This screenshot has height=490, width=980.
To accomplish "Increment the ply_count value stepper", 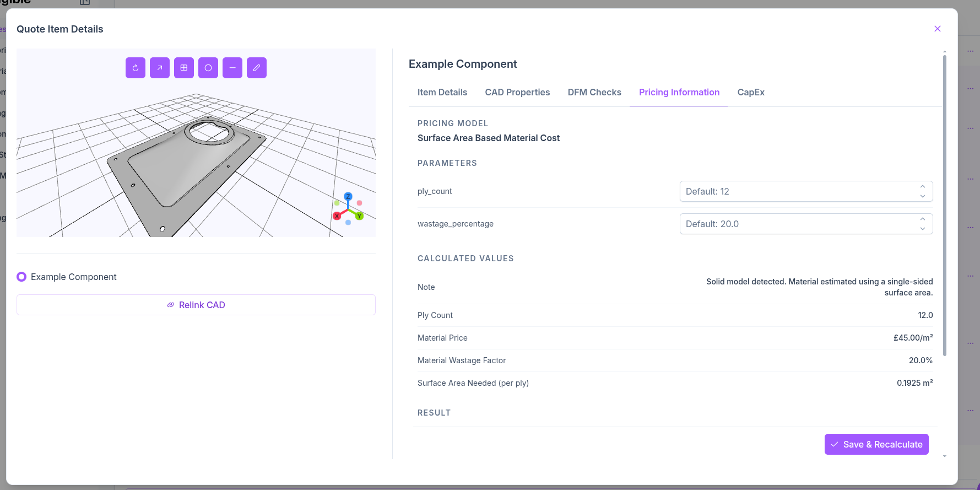I will pyautogui.click(x=923, y=187).
